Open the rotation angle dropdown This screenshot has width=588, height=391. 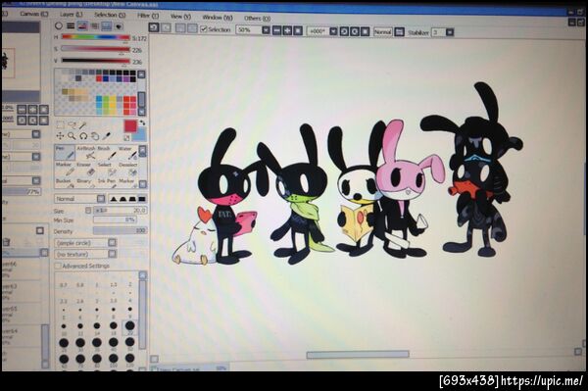tap(333, 31)
